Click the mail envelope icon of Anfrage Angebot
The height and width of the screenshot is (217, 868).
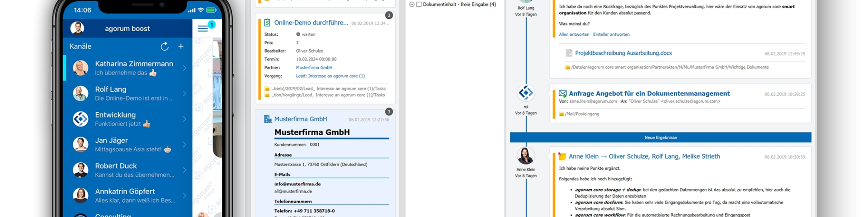563,94
